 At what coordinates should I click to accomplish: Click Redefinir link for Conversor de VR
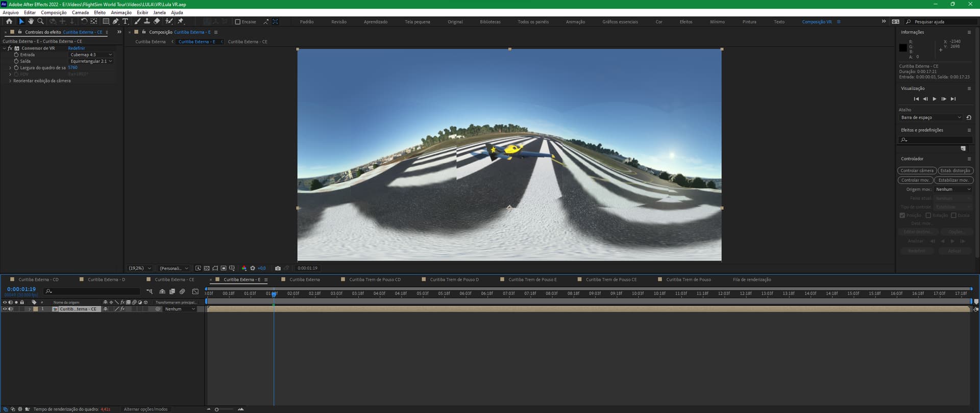pos(77,48)
